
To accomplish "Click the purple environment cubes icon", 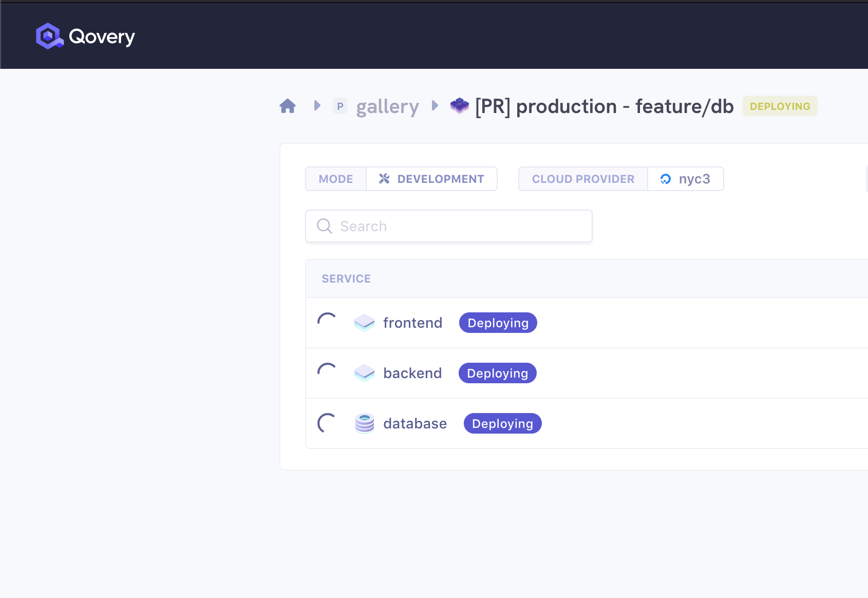I will tap(460, 106).
